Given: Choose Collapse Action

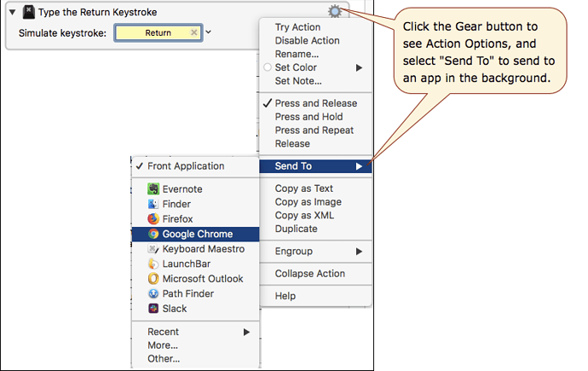Looking at the screenshot, I should pyautogui.click(x=315, y=274).
